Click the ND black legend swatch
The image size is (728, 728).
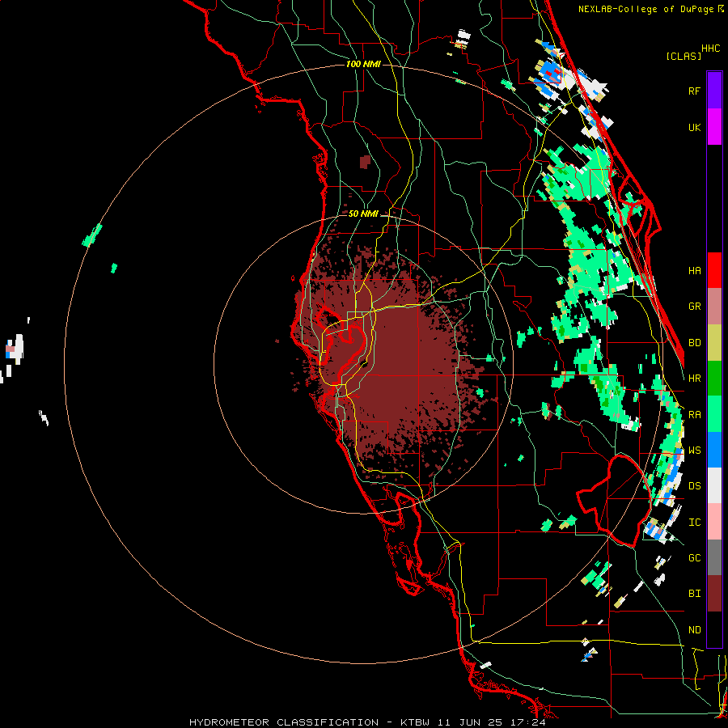714,629
